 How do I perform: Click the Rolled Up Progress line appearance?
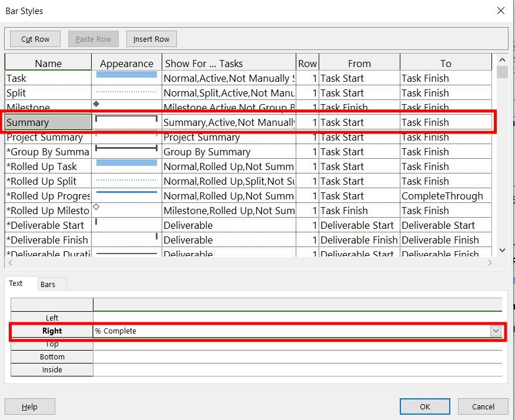click(x=126, y=192)
